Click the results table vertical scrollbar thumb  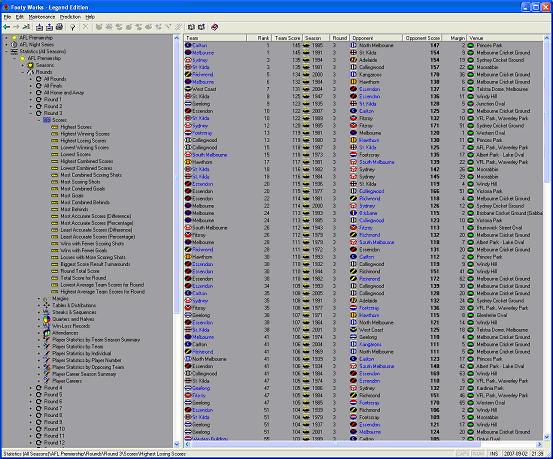[547, 111]
